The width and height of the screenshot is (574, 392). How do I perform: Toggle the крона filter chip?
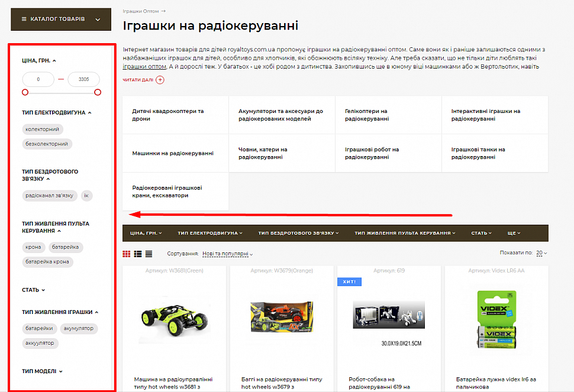click(x=33, y=247)
